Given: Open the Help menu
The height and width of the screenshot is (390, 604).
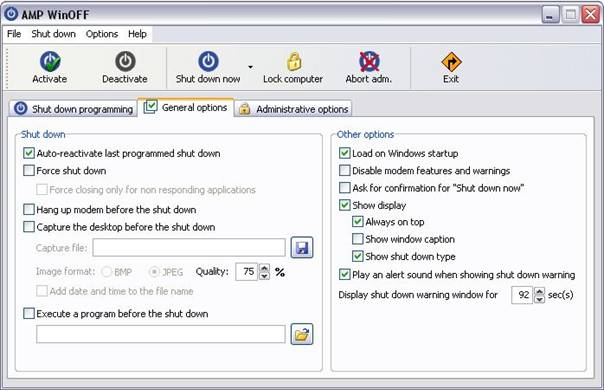Looking at the screenshot, I should coord(137,34).
